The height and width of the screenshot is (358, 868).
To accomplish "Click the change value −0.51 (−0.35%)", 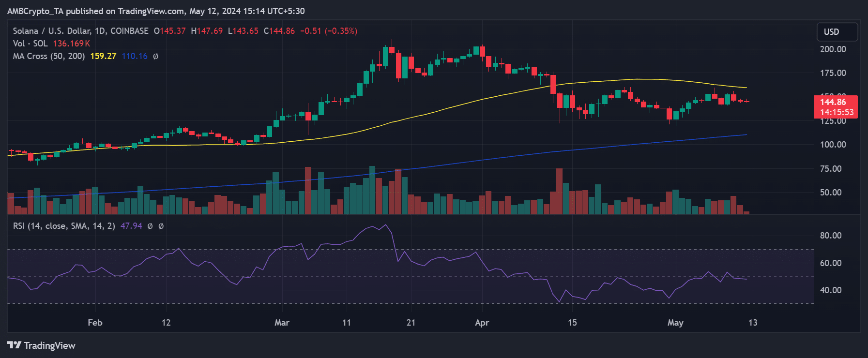I will pyautogui.click(x=329, y=31).
